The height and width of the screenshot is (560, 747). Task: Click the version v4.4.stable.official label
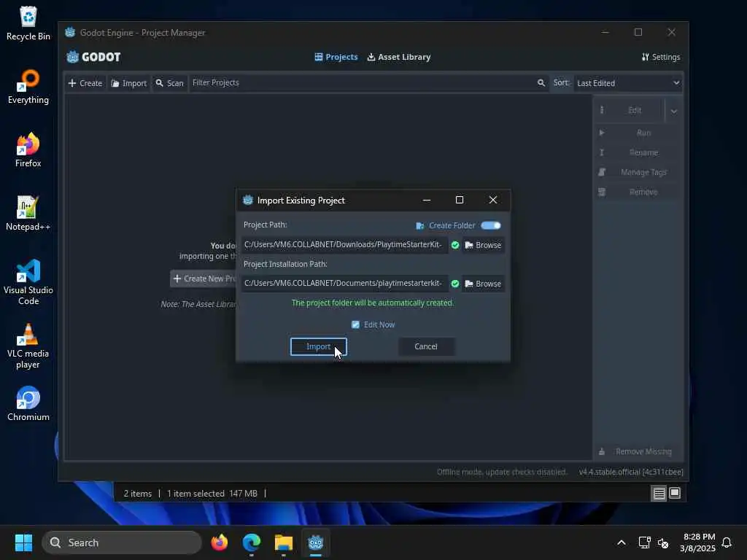[631, 472]
